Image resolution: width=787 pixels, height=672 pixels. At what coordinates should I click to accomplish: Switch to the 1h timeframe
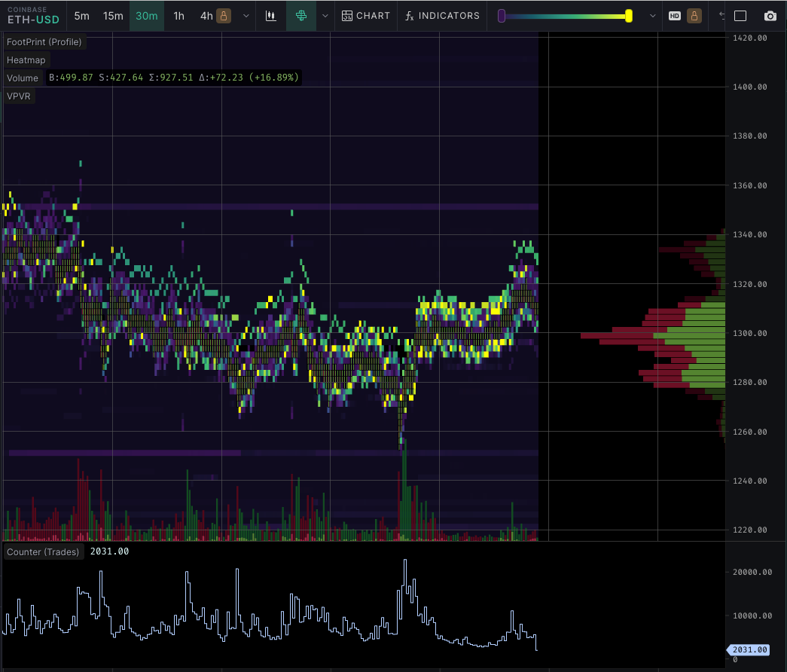click(x=178, y=16)
